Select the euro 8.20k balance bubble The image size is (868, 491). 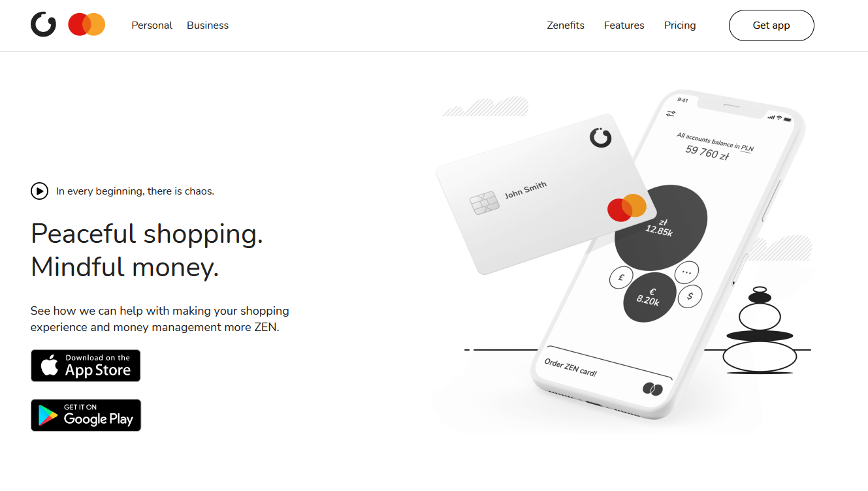click(x=649, y=297)
